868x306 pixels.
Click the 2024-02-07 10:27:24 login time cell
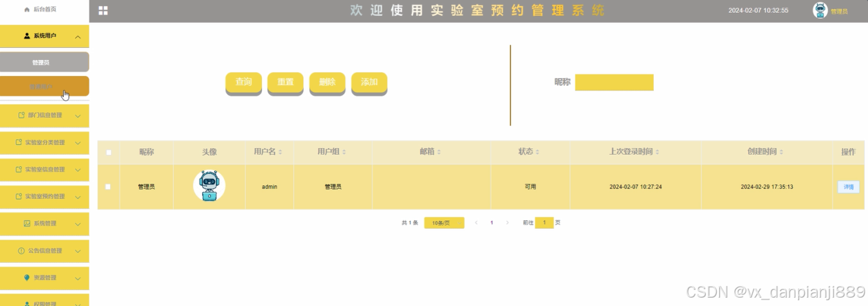(636, 187)
